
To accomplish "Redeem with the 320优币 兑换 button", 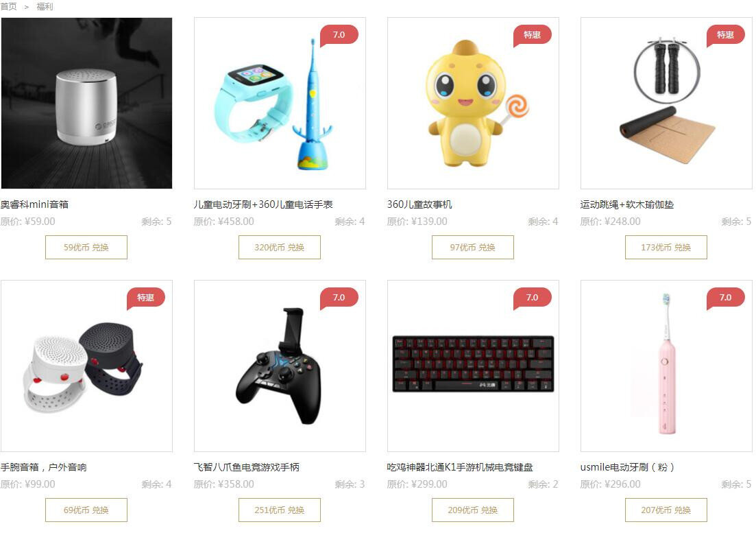I will pos(280,248).
